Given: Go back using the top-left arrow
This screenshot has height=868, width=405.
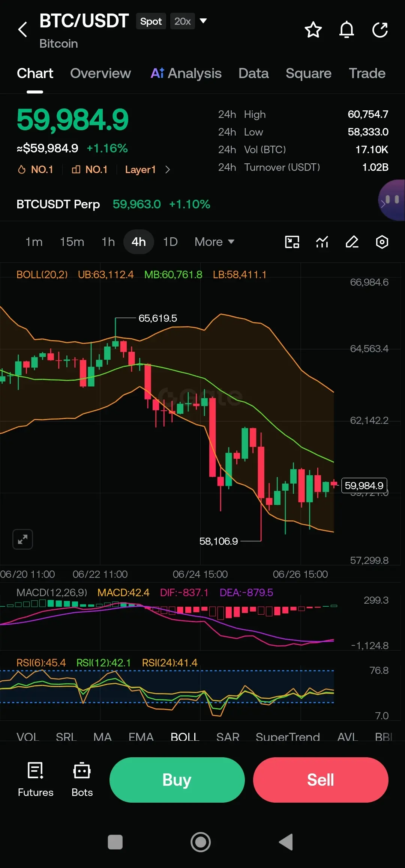Looking at the screenshot, I should tap(23, 29).
